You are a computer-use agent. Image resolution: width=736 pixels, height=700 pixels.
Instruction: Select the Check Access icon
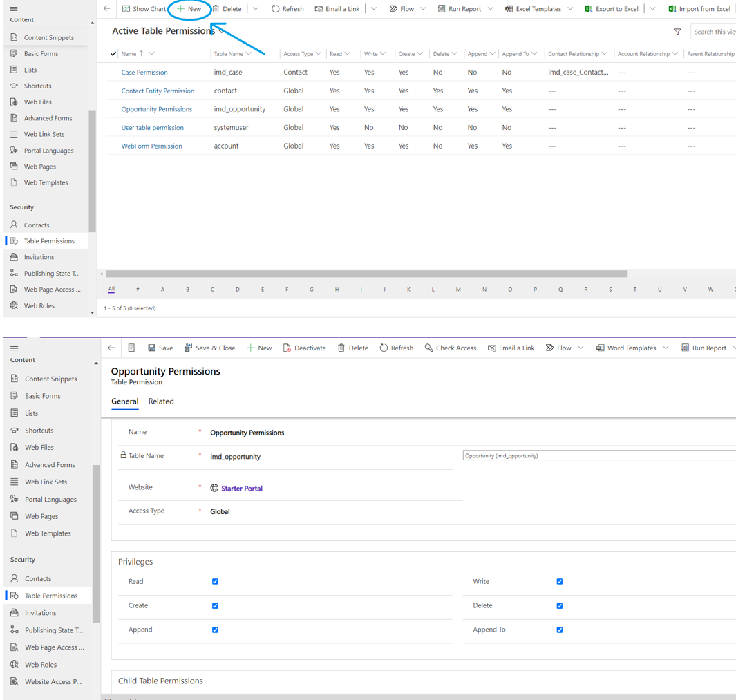451,348
